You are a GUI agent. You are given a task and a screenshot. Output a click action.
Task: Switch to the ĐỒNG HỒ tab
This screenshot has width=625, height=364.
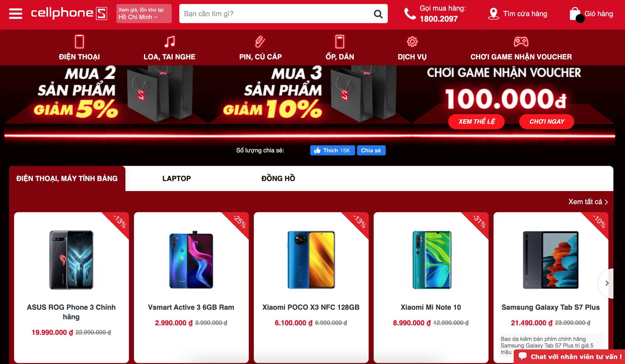(x=278, y=178)
